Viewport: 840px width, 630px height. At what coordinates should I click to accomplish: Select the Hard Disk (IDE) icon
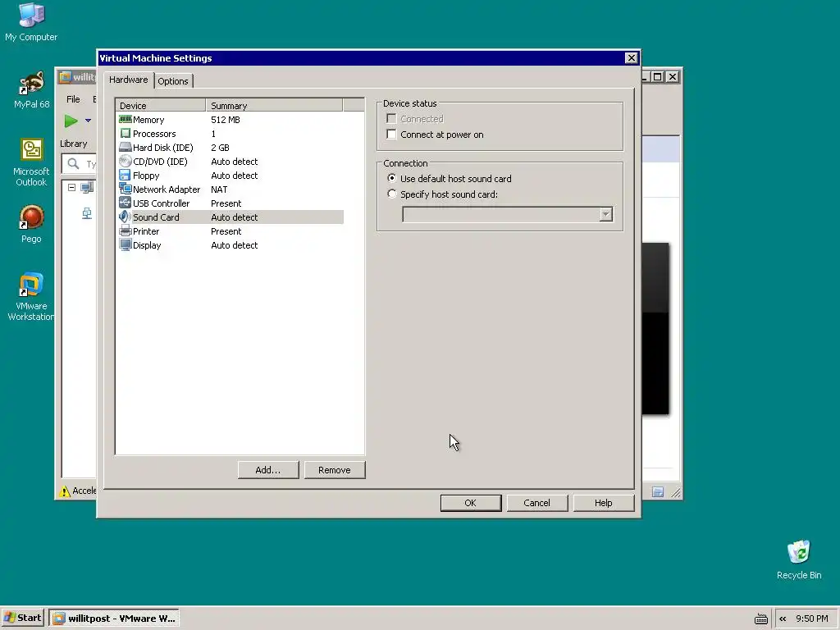(x=126, y=148)
